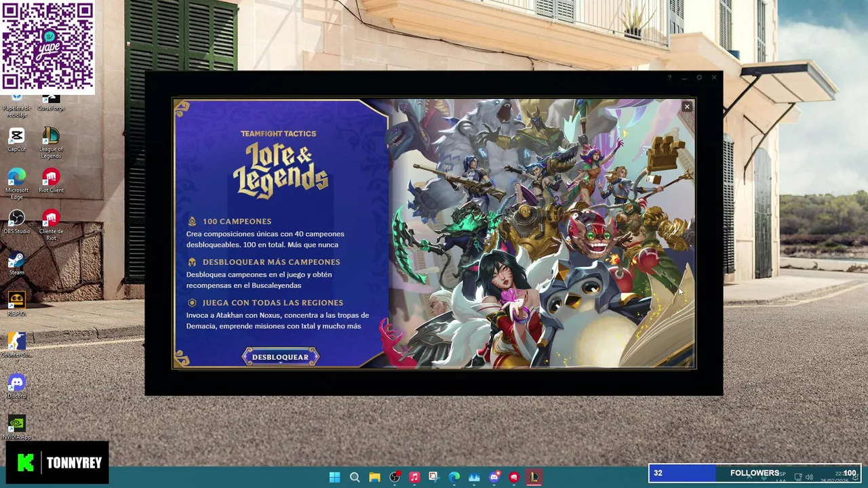Open the Snipping Tool taskbar icon
This screenshot has height=488, width=868.
click(434, 477)
